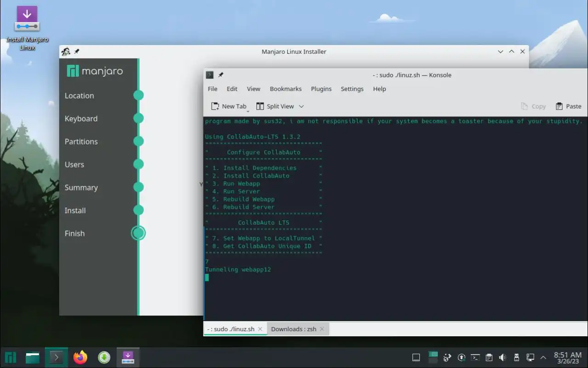Open the globe and arrow tray icon

click(447, 357)
